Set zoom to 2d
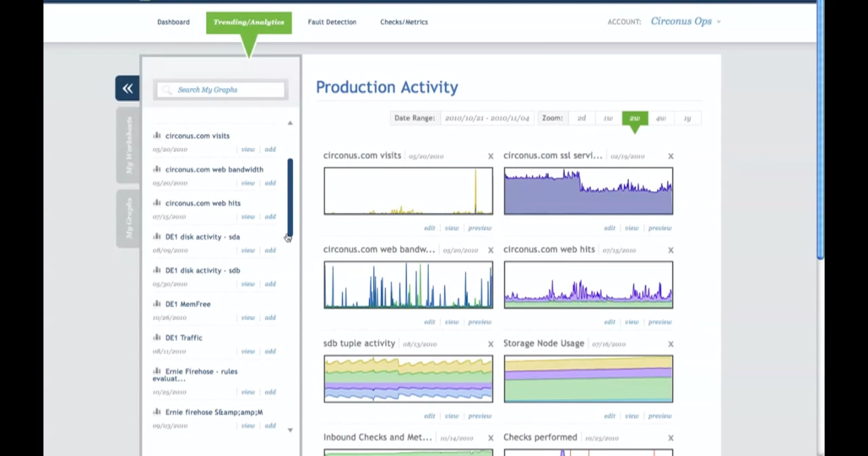This screenshot has width=868, height=456. point(582,118)
